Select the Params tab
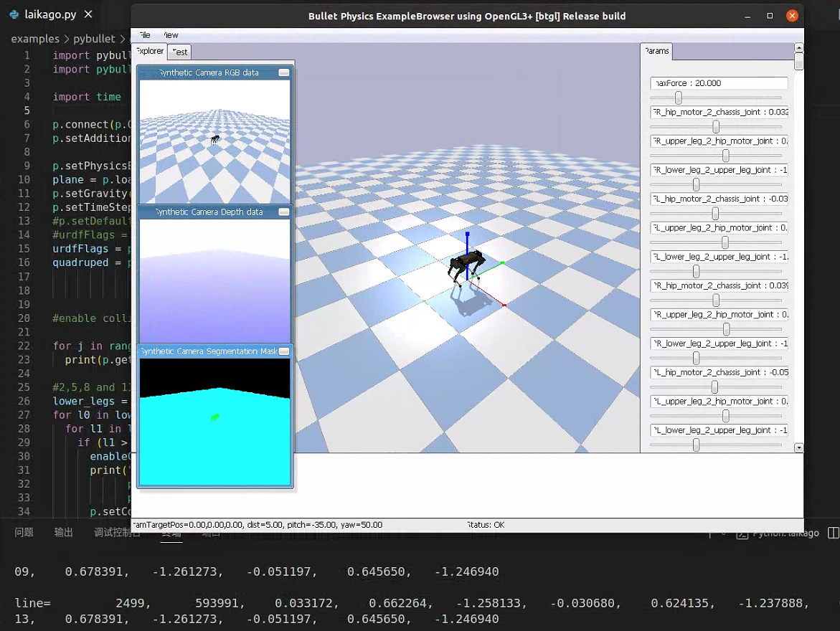This screenshot has width=840, height=631. (x=657, y=51)
